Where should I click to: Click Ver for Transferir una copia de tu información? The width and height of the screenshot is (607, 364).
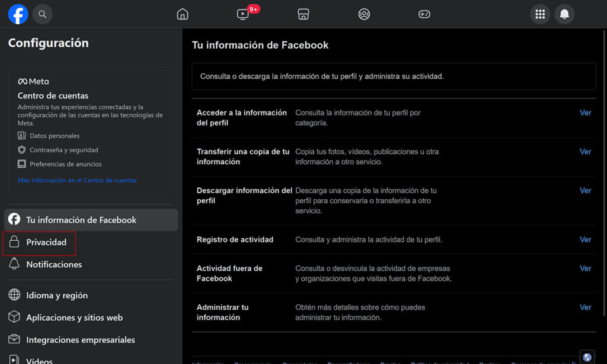pos(585,151)
